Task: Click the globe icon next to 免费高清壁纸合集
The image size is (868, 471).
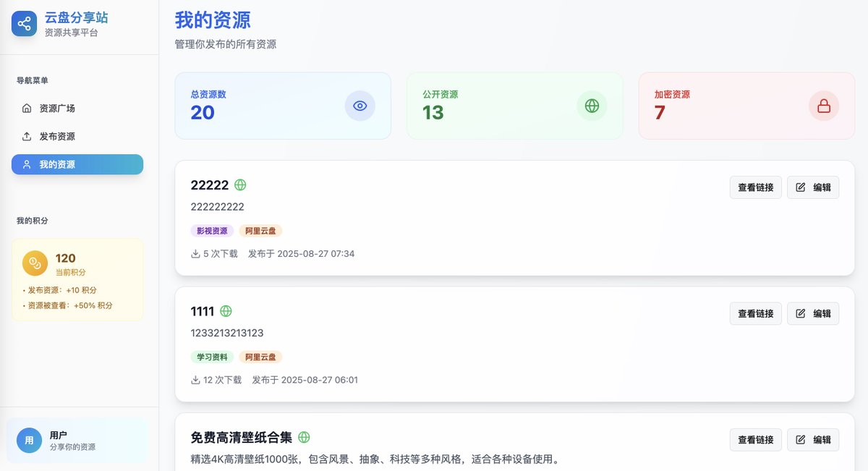Action: 304,437
